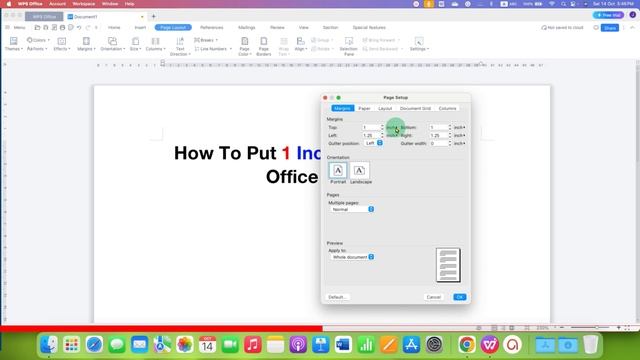
Task: Open the theme Fonts dropdown
Action: (37, 49)
